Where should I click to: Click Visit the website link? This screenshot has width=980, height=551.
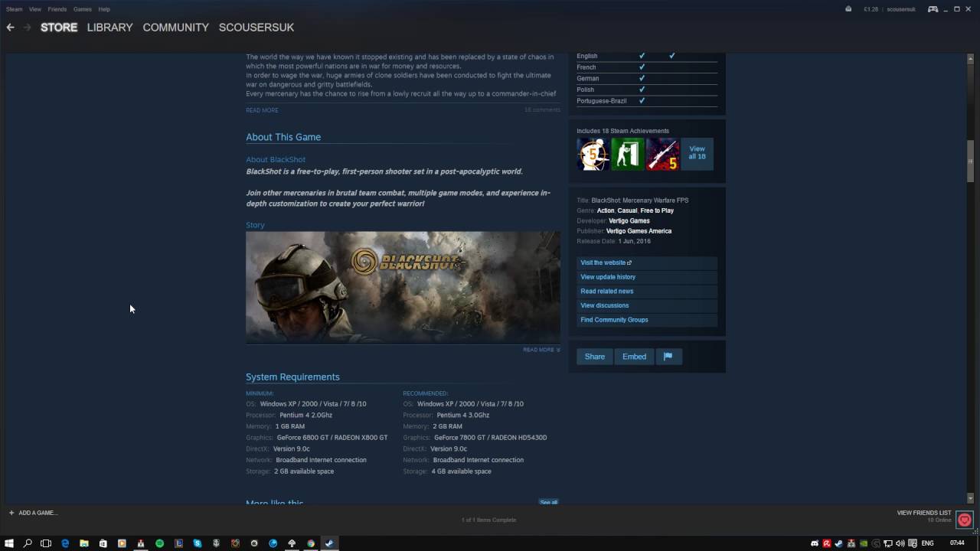[647, 262]
